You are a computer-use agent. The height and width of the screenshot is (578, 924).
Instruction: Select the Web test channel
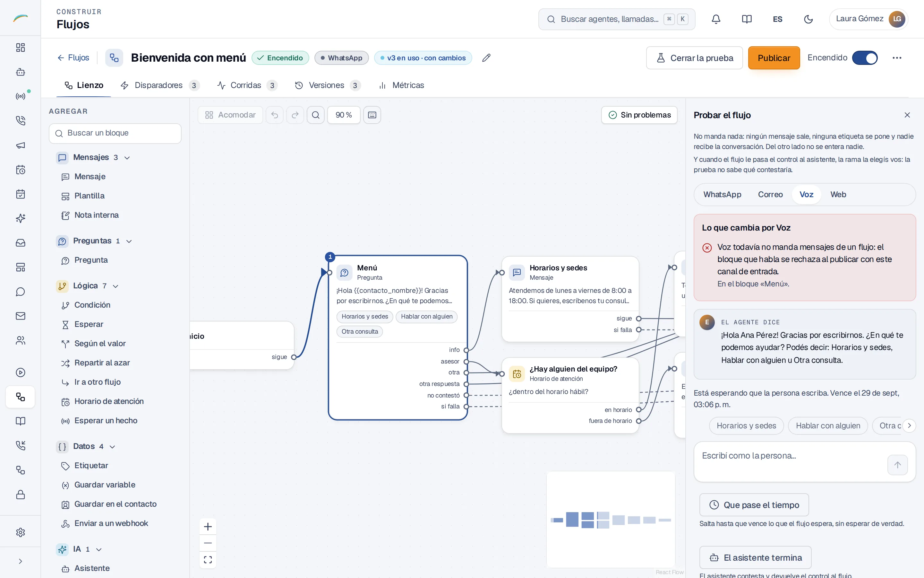(838, 195)
